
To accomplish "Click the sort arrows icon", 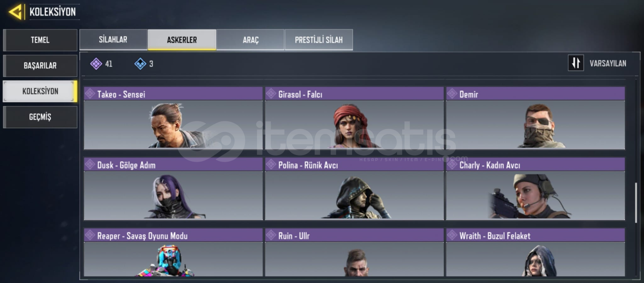I will tap(576, 63).
